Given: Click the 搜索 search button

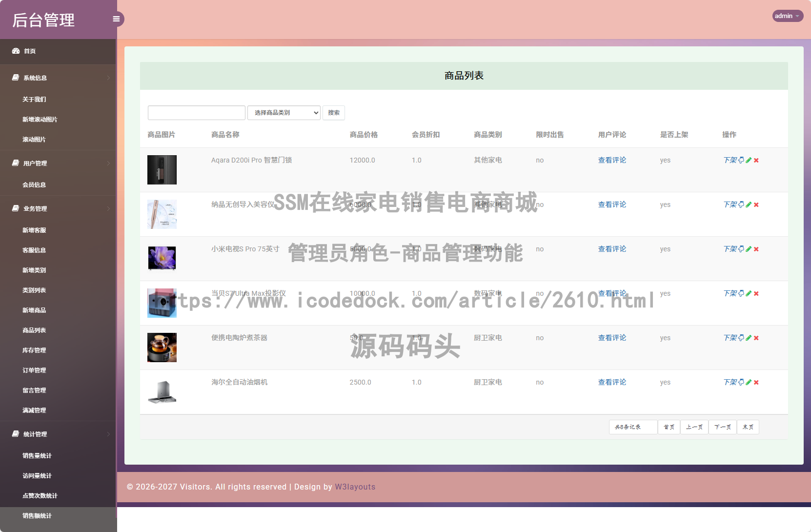Looking at the screenshot, I should coord(334,112).
